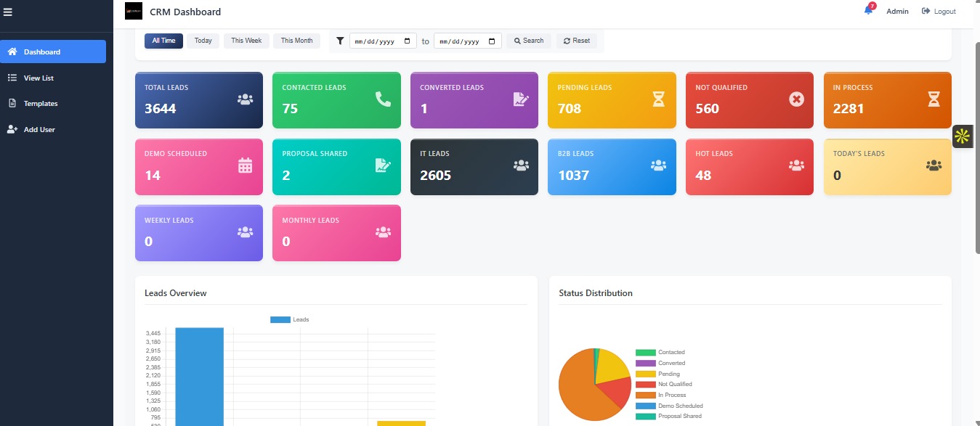Click the home icon beside Dashboard

tap(12, 52)
